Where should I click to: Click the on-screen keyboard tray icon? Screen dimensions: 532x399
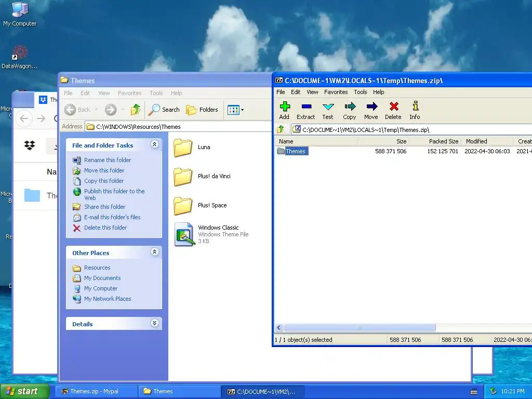[x=474, y=392]
